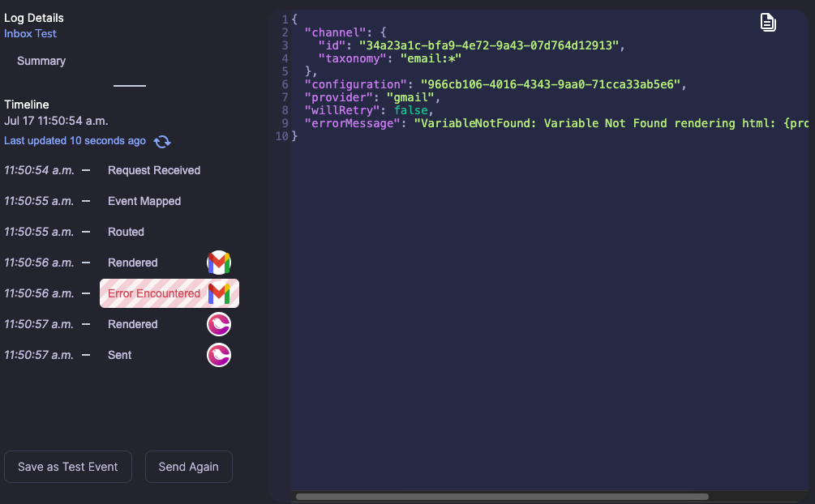Copy the JSON using the clipboard icon
The image size is (815, 504).
[767, 22]
